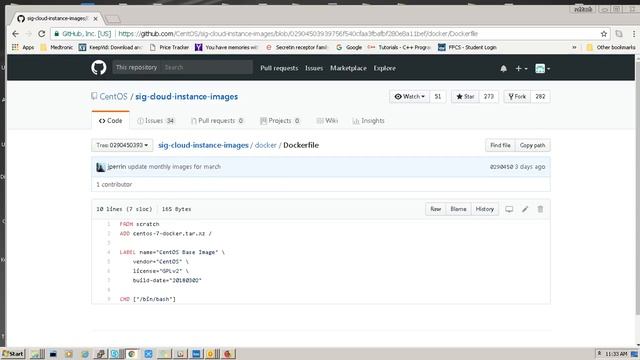Fork the repository
Viewport: 640px width, 360px height.
(517, 97)
